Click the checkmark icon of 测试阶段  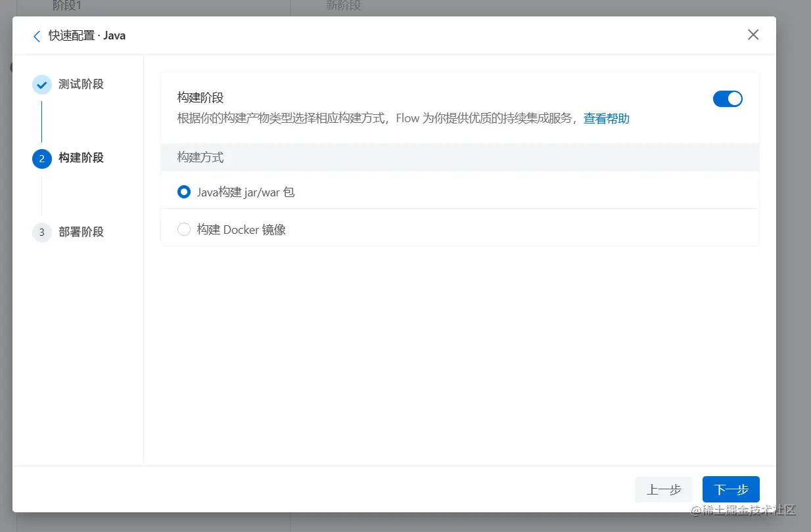pyautogui.click(x=42, y=85)
